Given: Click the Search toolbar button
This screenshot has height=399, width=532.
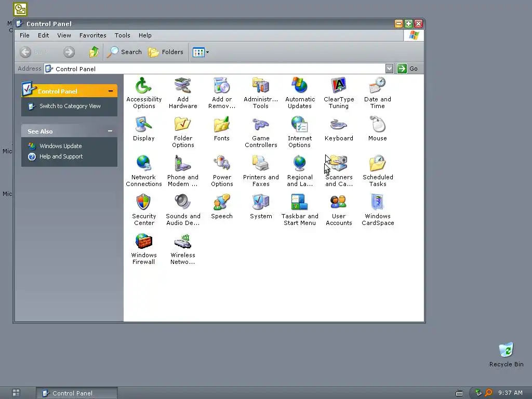Looking at the screenshot, I should point(124,52).
